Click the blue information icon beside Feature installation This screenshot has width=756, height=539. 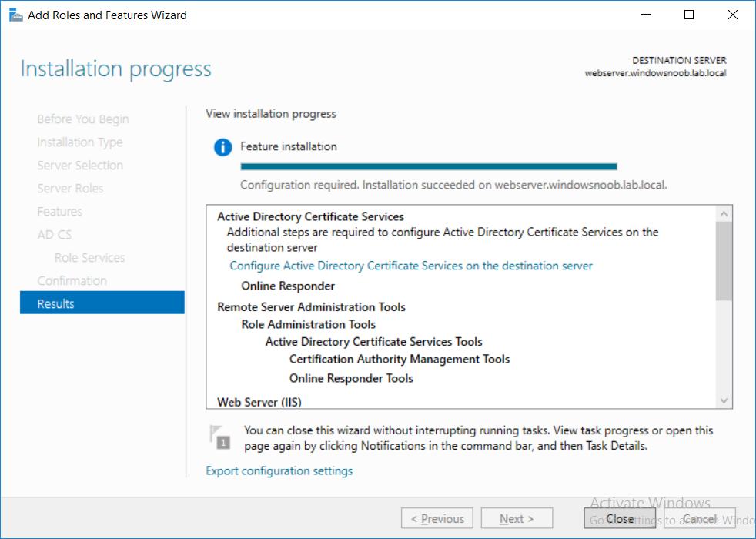pos(222,147)
